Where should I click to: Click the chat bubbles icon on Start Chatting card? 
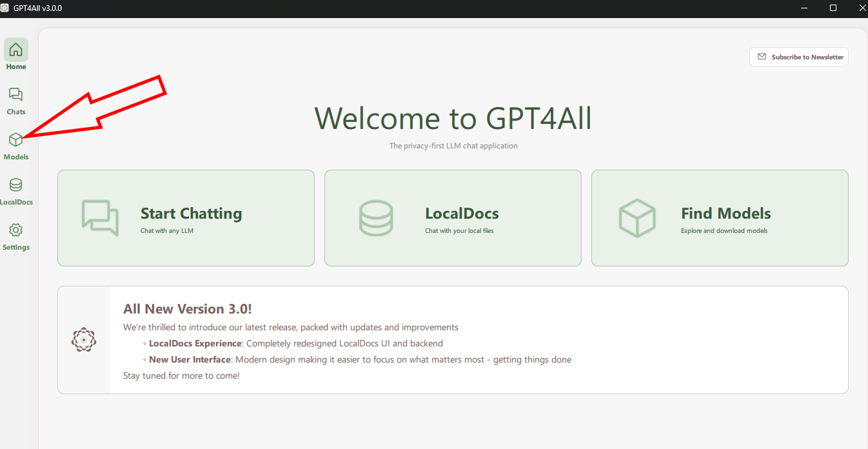click(100, 218)
